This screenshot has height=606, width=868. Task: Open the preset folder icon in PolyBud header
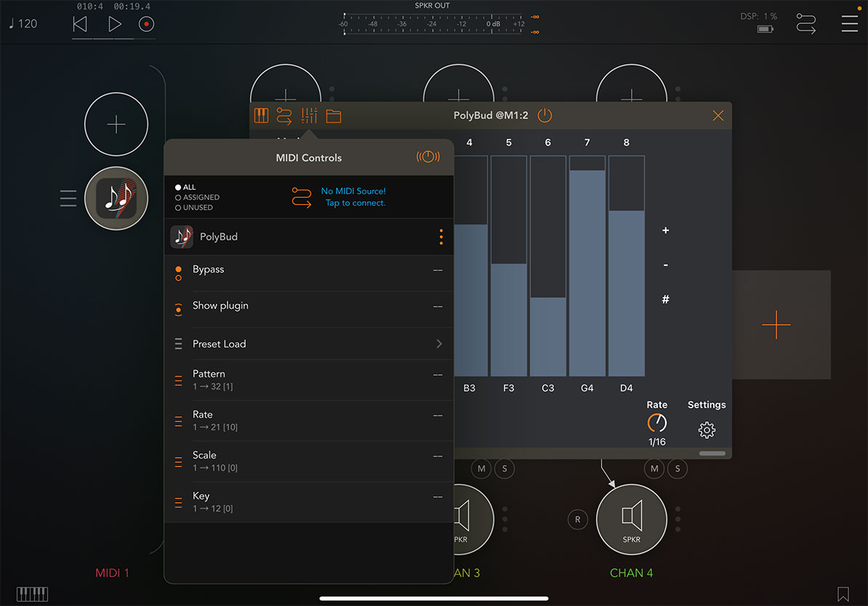[x=334, y=116]
